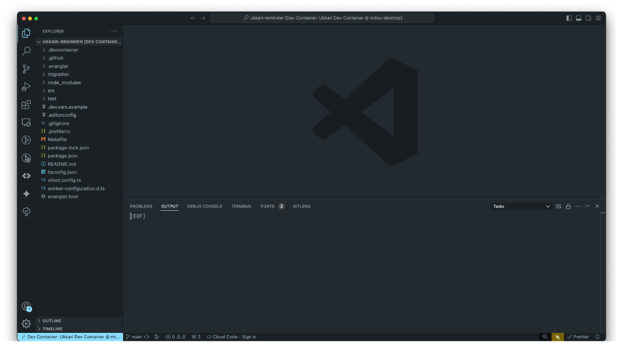The height and width of the screenshot is (364, 623).
Task: Click the notifications bell in status bar
Action: click(x=598, y=337)
